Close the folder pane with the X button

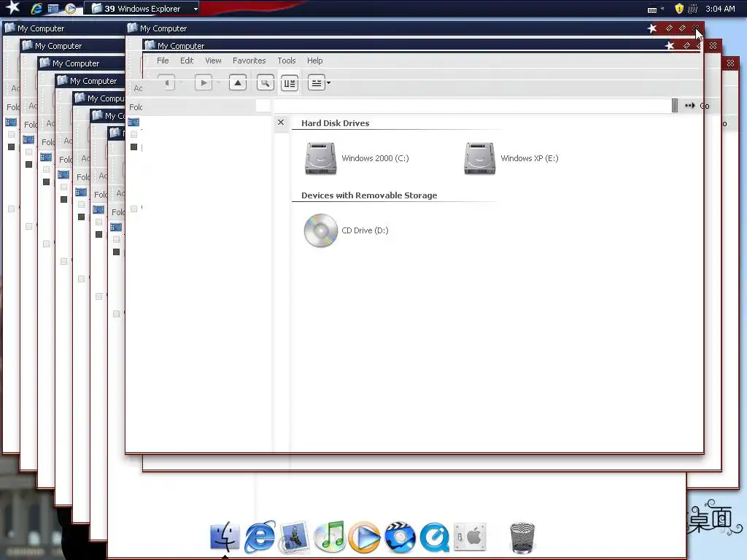click(281, 122)
